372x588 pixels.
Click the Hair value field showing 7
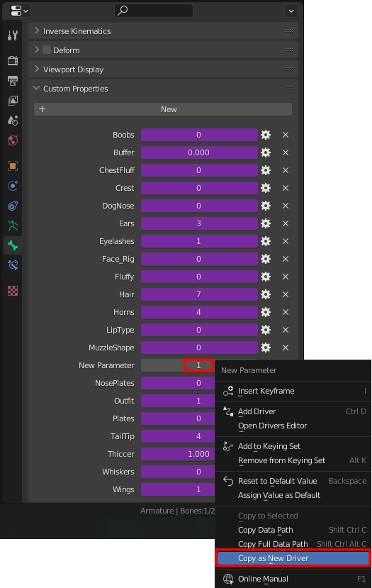pyautogui.click(x=199, y=294)
